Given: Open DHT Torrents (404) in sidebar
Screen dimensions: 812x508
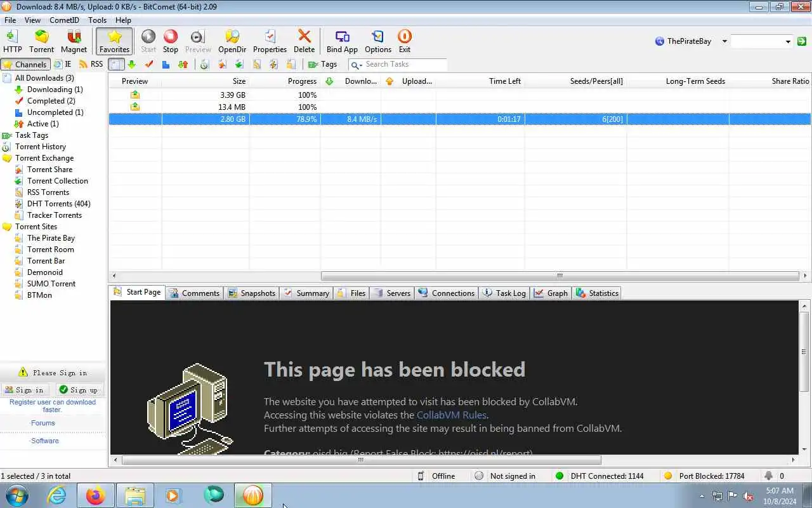Looking at the screenshot, I should click(58, 204).
